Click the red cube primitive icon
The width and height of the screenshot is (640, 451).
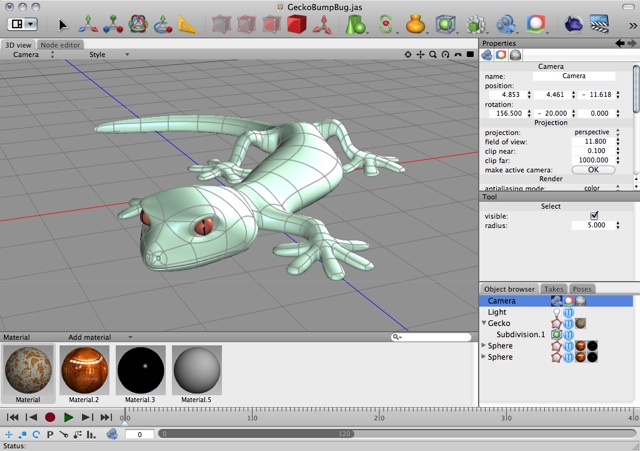[x=296, y=24]
